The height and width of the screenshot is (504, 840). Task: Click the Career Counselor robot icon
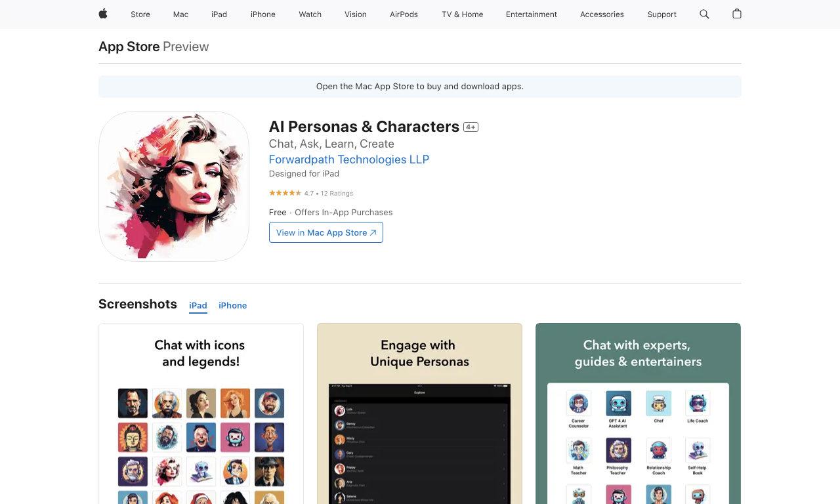tap(578, 404)
